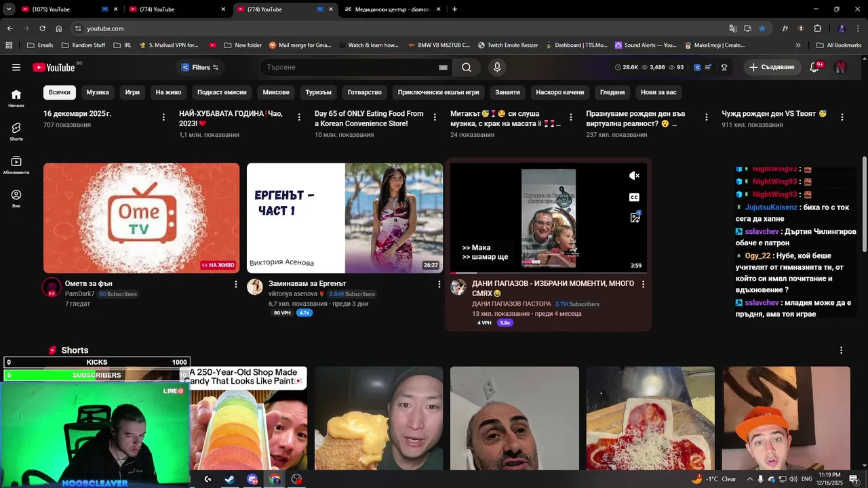Select the Готварство chip

tap(365, 92)
